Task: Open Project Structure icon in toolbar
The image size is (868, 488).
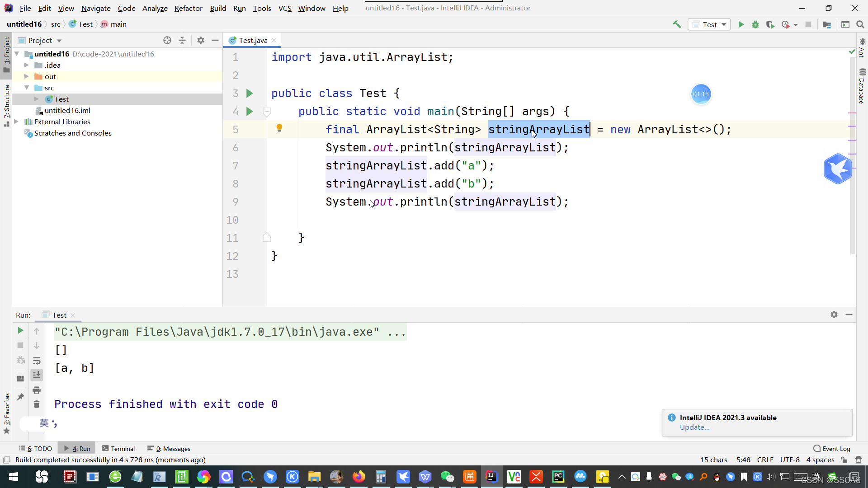Action: [827, 24]
